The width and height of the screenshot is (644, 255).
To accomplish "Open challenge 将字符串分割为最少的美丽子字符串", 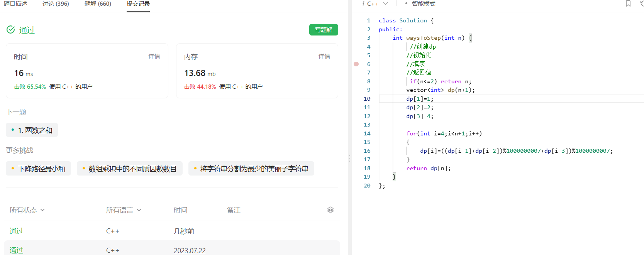I will point(251,169).
